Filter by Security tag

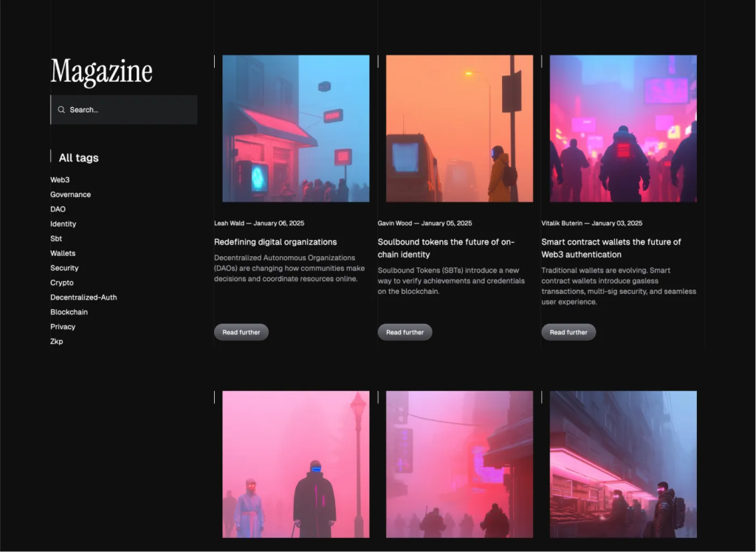pos(64,269)
